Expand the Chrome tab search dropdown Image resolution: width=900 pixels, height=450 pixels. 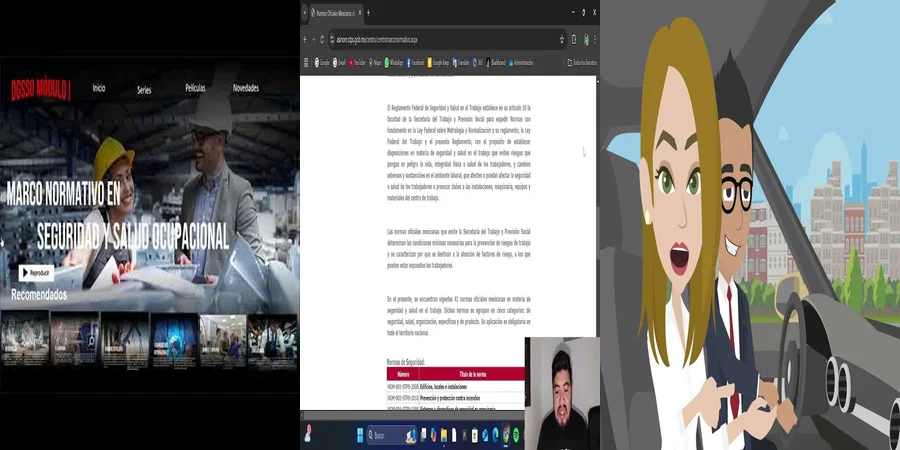[x=304, y=13]
